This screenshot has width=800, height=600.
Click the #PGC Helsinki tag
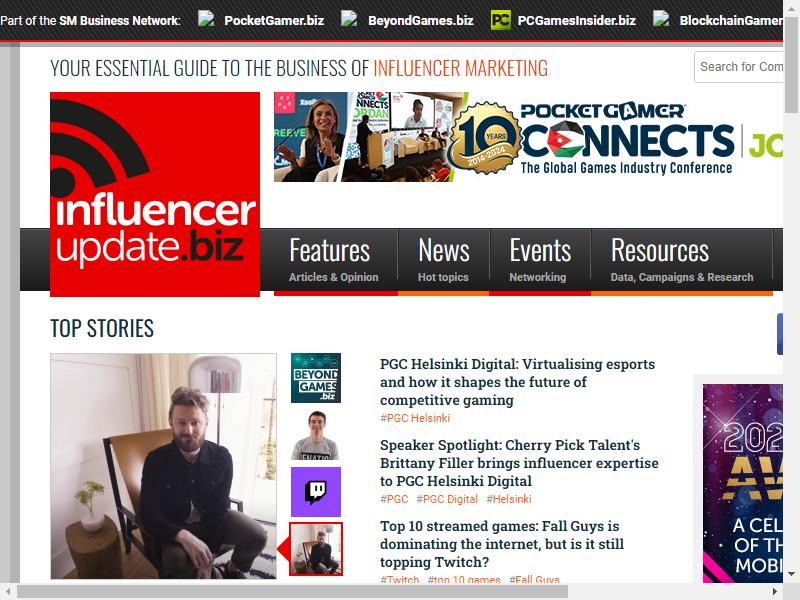pos(415,418)
